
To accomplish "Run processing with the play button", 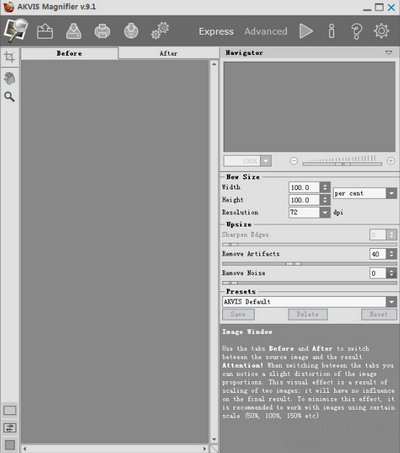I will tap(306, 31).
